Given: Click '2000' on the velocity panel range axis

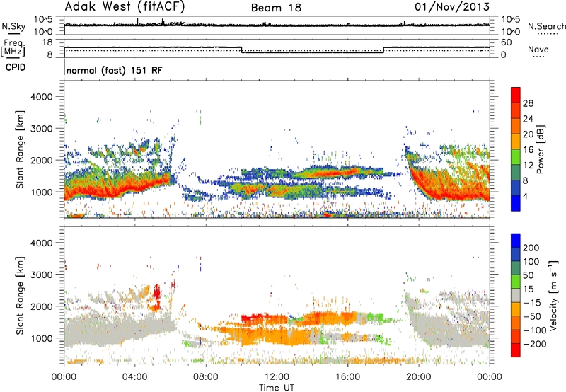Looking at the screenshot, I should 42,306.
